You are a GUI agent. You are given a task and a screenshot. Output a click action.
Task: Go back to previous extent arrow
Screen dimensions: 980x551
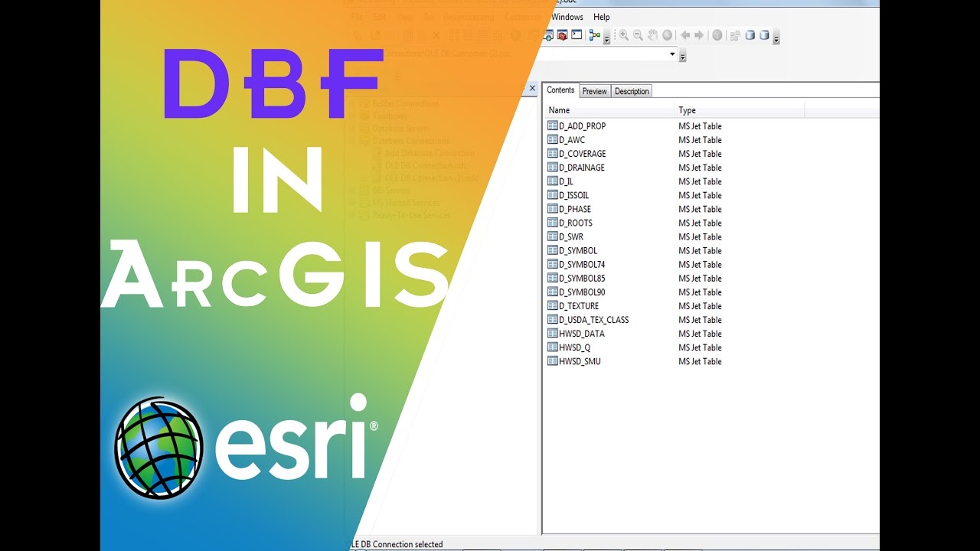(x=685, y=35)
